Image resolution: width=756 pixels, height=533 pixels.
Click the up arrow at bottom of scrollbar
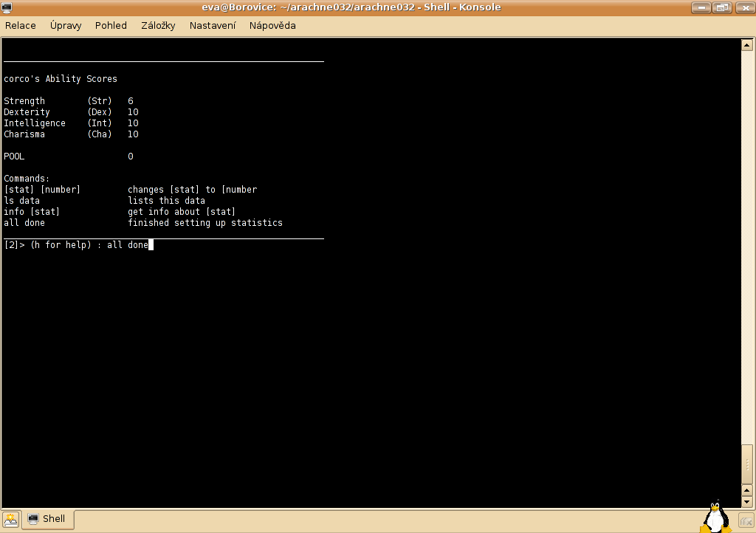(746, 489)
